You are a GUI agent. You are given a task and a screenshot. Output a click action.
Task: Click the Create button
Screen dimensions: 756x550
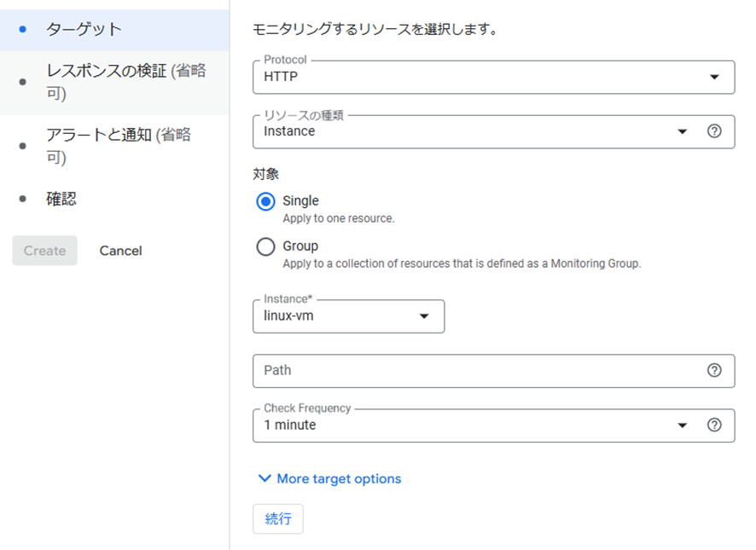coord(45,251)
